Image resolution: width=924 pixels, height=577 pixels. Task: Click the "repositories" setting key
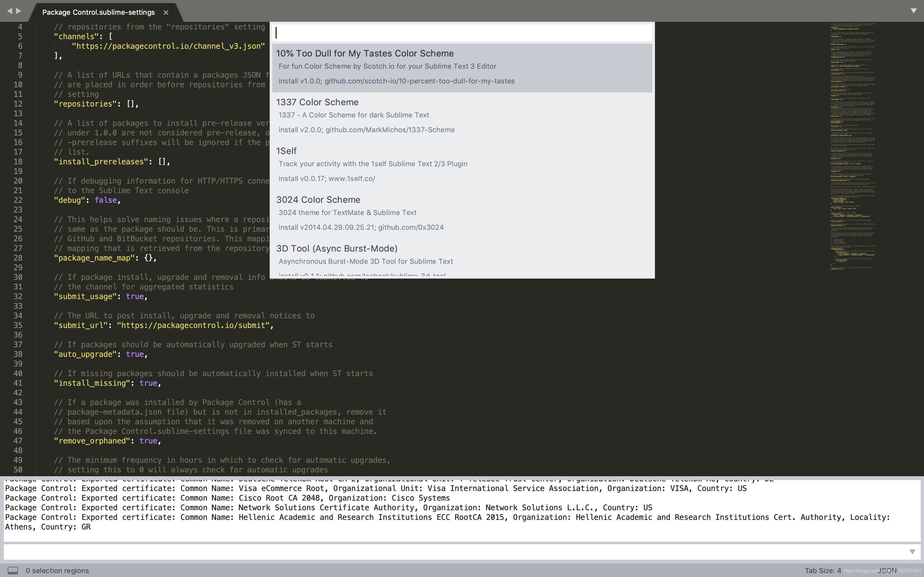[85, 104]
